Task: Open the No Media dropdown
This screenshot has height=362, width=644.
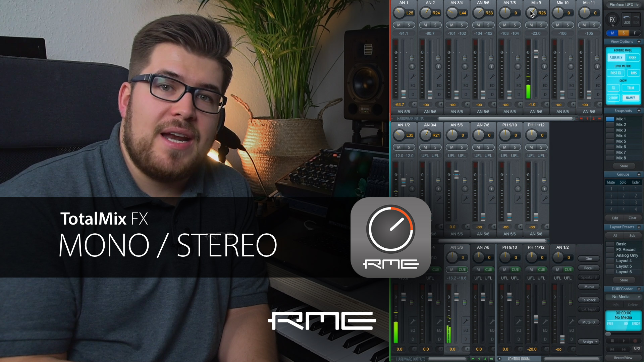Action: [x=624, y=297]
